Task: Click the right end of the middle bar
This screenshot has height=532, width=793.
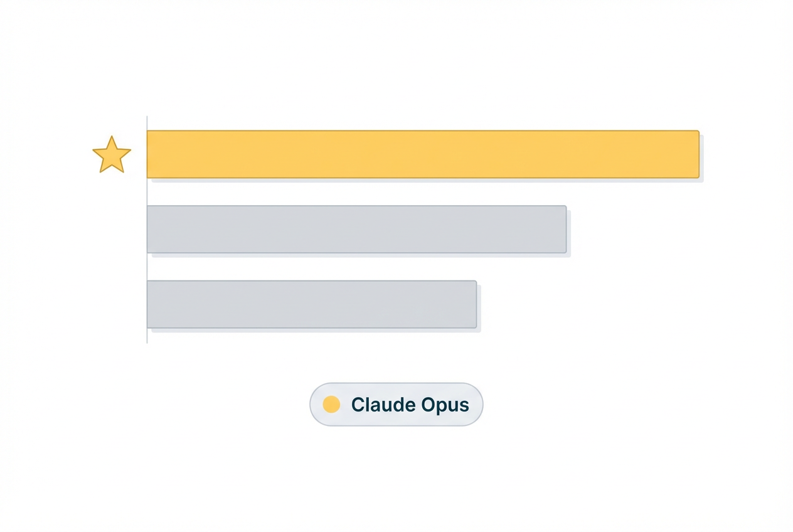Action: point(563,229)
